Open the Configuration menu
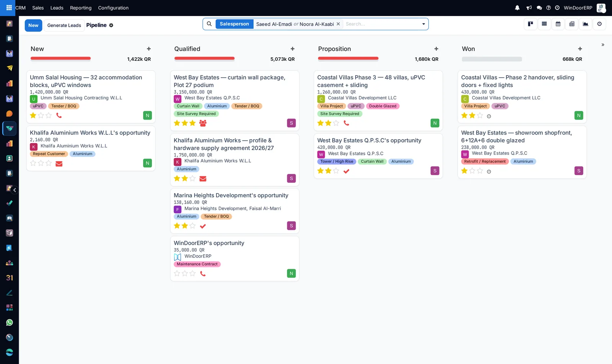The image size is (612, 364). (113, 8)
